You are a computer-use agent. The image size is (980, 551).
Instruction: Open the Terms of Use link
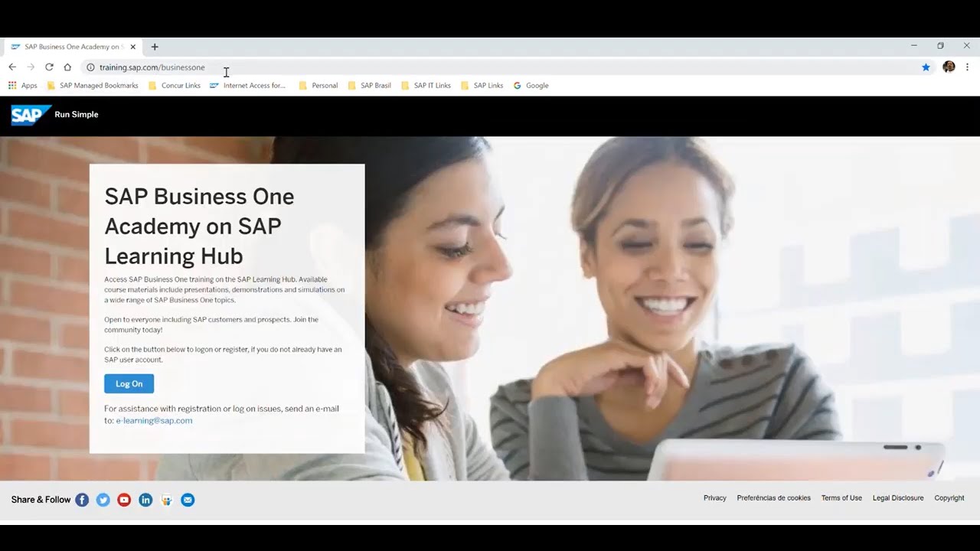point(841,498)
